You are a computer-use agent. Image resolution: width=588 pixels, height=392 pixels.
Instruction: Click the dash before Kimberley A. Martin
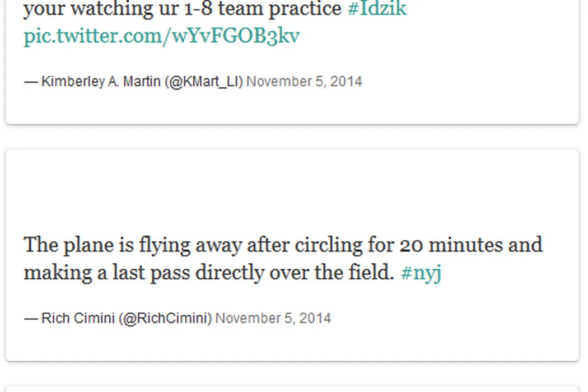[x=30, y=82]
